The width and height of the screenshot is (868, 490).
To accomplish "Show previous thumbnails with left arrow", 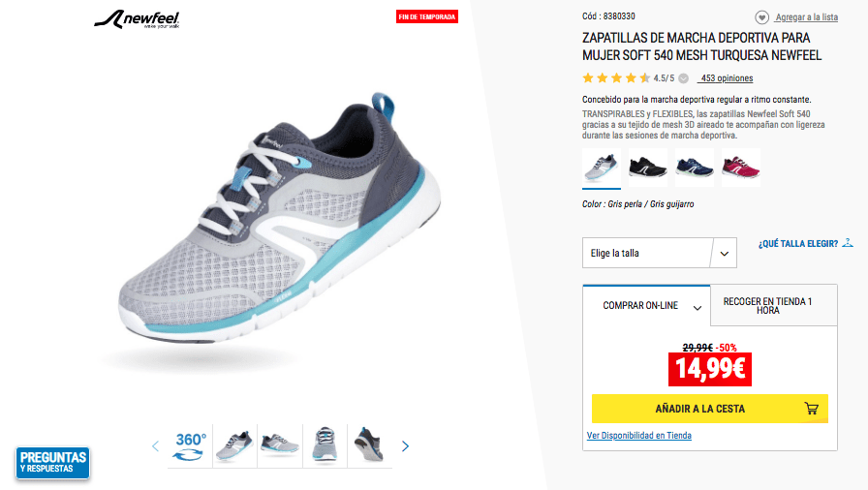I will (x=156, y=446).
